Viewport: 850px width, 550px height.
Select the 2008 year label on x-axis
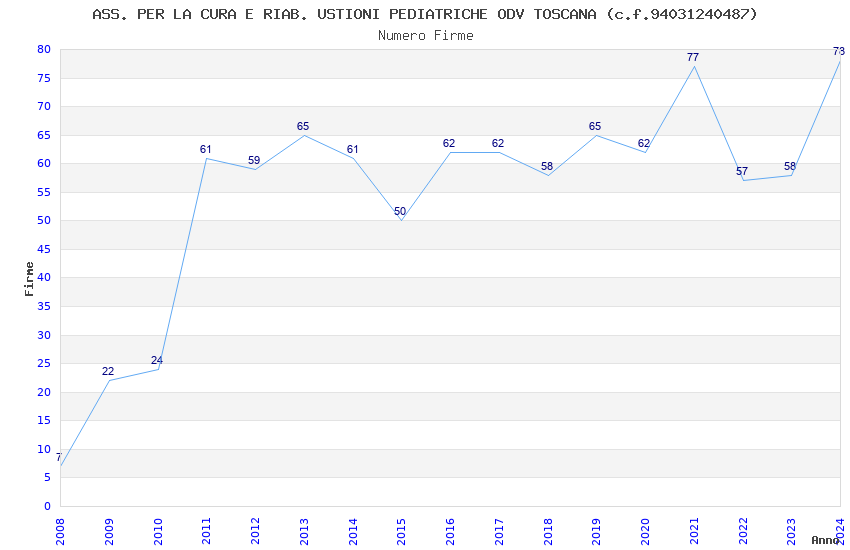click(60, 531)
